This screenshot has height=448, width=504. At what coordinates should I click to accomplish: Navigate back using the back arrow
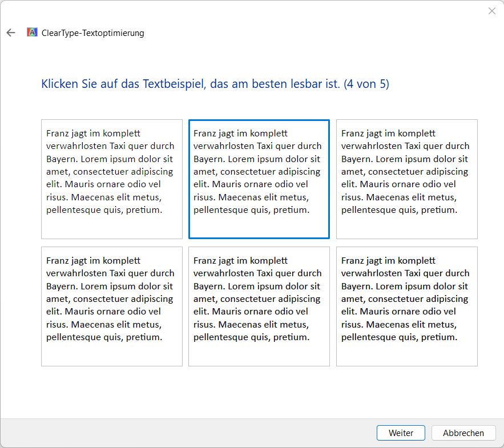(10, 33)
